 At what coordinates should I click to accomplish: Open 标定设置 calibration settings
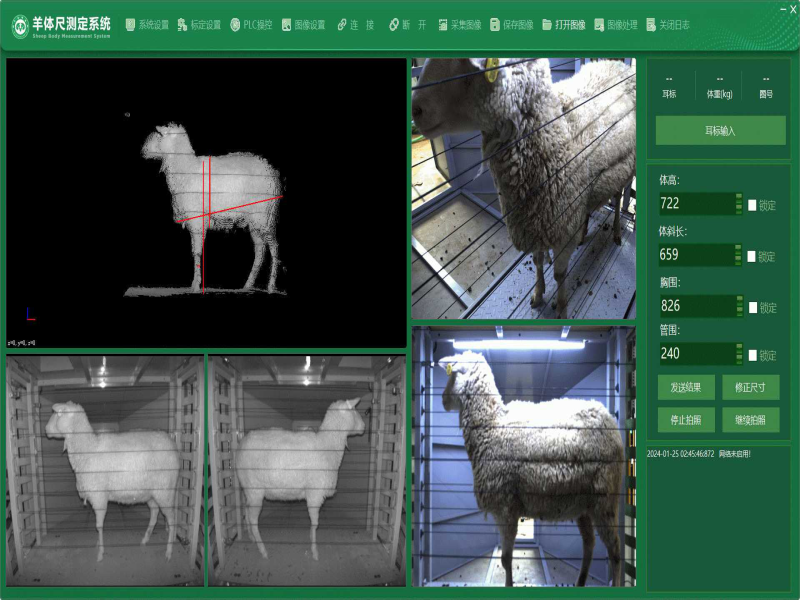point(199,24)
